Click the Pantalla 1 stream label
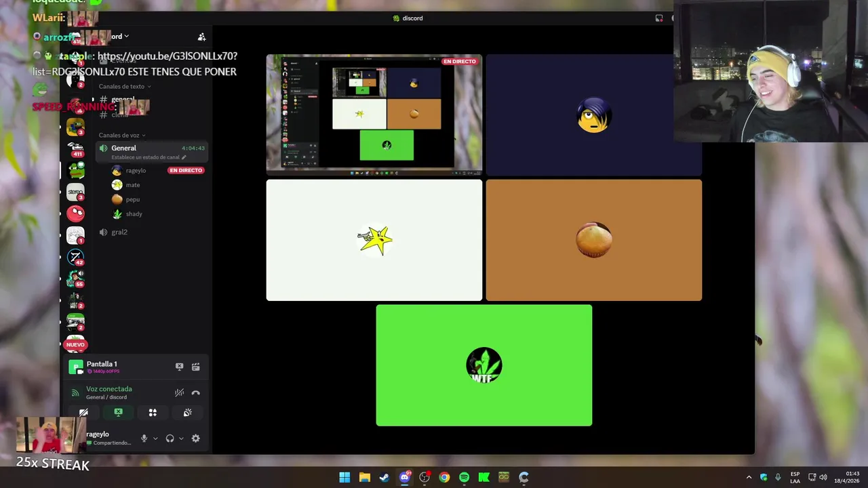This screenshot has height=488, width=868. [102, 364]
